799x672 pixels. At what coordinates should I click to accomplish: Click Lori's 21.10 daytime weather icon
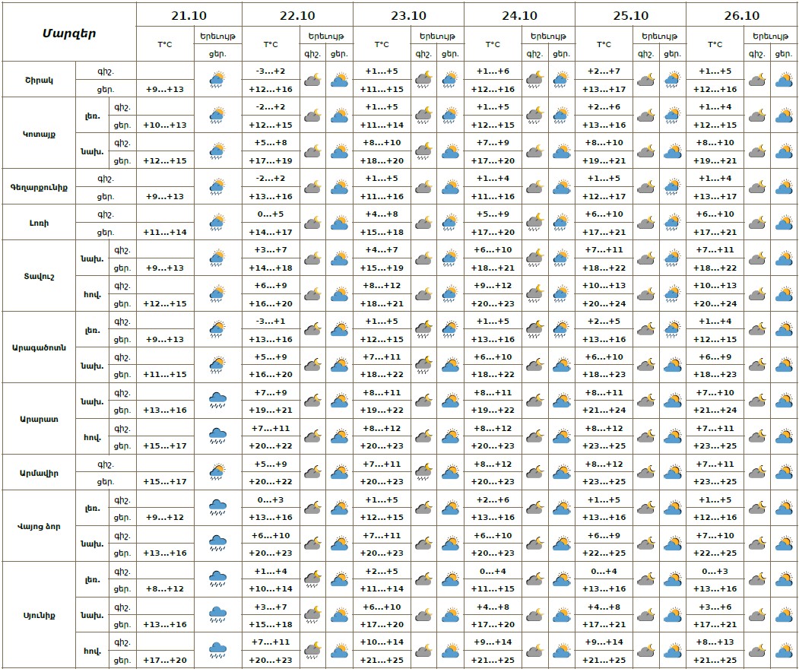(x=217, y=223)
